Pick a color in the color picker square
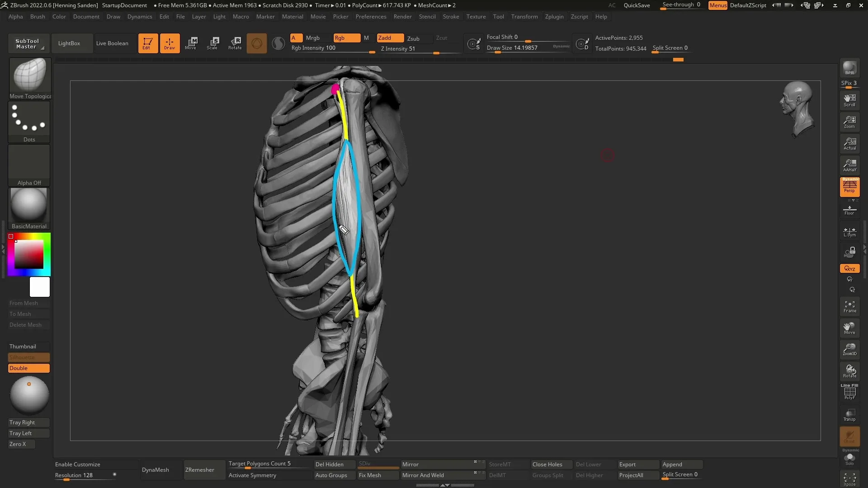This screenshot has width=868, height=488. [x=29, y=254]
